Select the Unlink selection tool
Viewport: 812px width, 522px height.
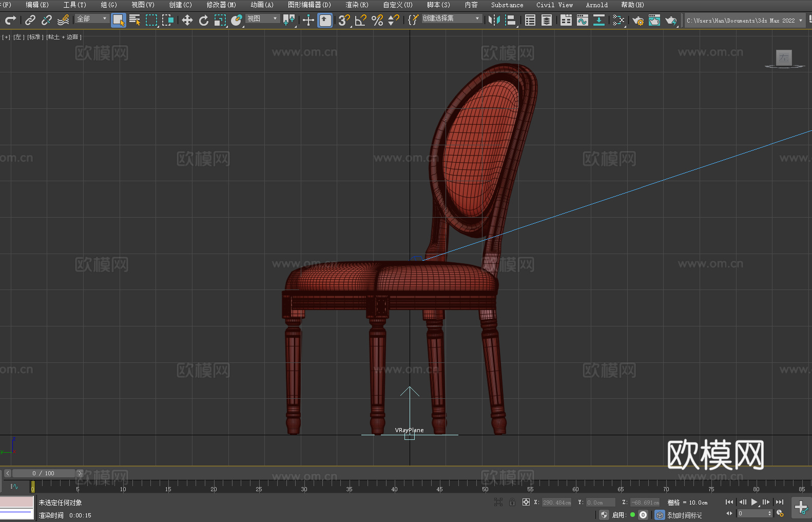(x=47, y=20)
